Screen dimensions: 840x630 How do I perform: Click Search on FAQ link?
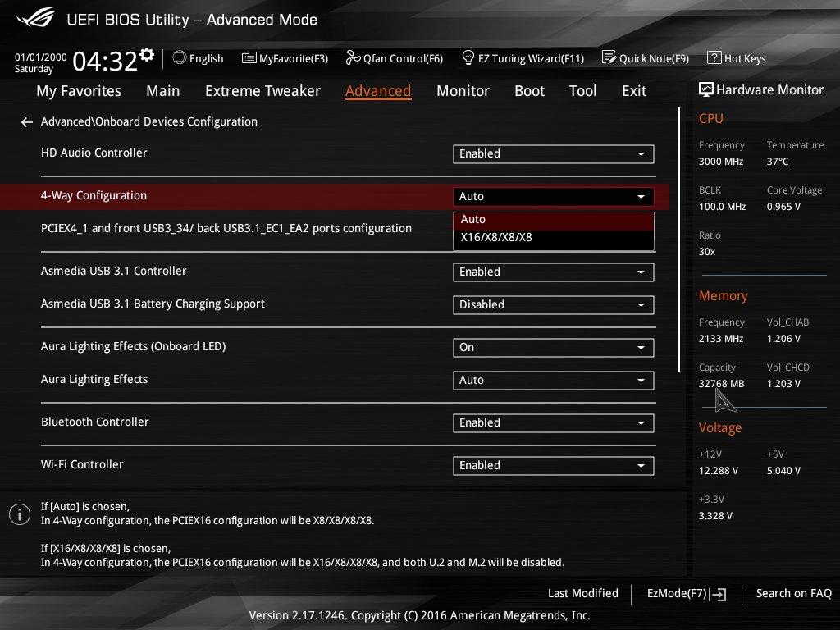(794, 593)
